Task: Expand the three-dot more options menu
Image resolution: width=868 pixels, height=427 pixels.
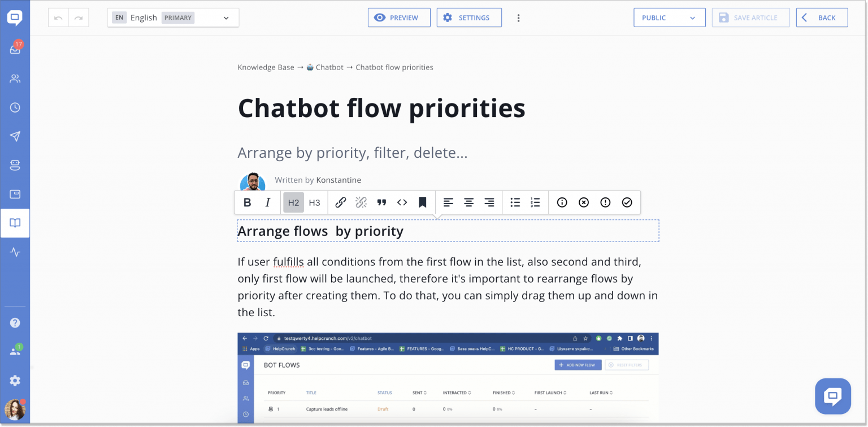Action: (519, 18)
